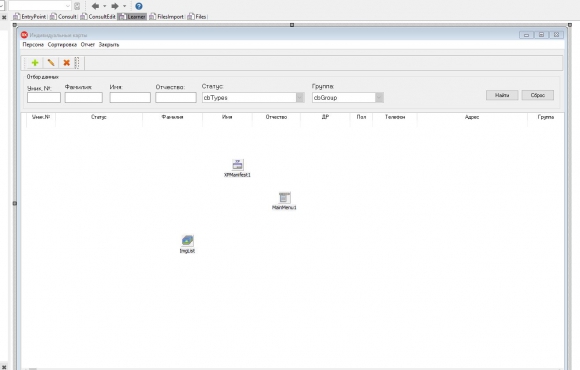This screenshot has height=370, width=580.
Task: Open the Персона menu
Action: [33, 45]
